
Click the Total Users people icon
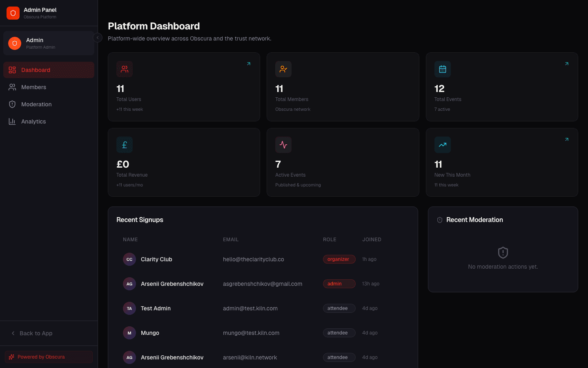point(124,69)
